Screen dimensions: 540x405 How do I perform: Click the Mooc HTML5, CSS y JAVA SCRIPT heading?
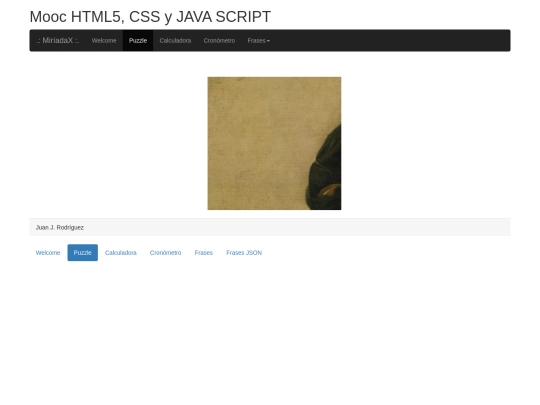tap(150, 17)
